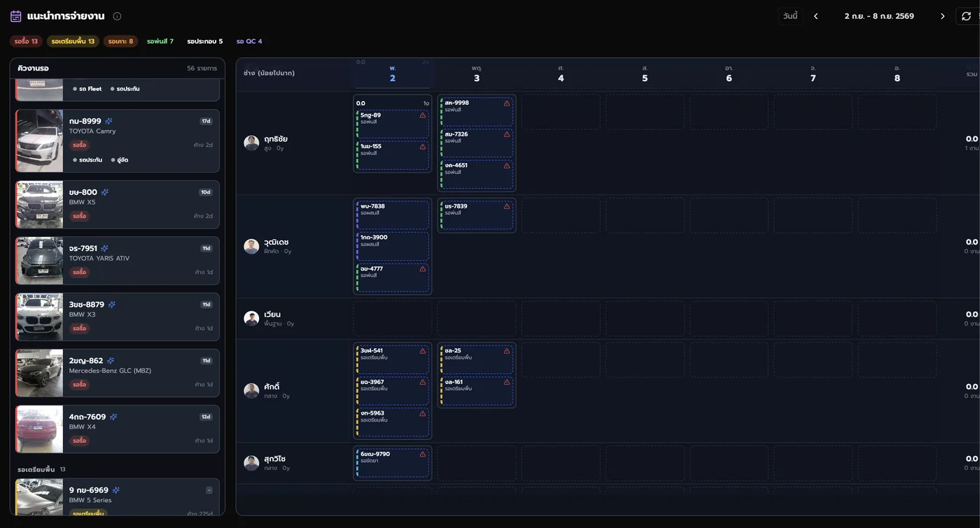Click warning icon on job 1นย-155
The height and width of the screenshot is (528, 980).
423,147
